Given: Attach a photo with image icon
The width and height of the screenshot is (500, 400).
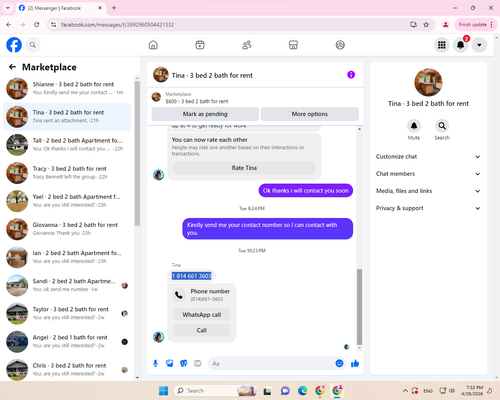Looking at the screenshot, I should 170,363.
